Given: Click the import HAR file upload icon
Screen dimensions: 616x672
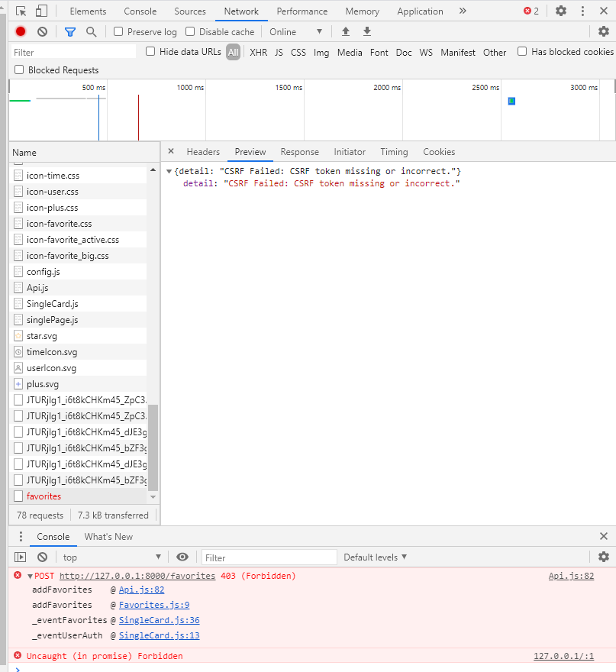Looking at the screenshot, I should click(346, 31).
